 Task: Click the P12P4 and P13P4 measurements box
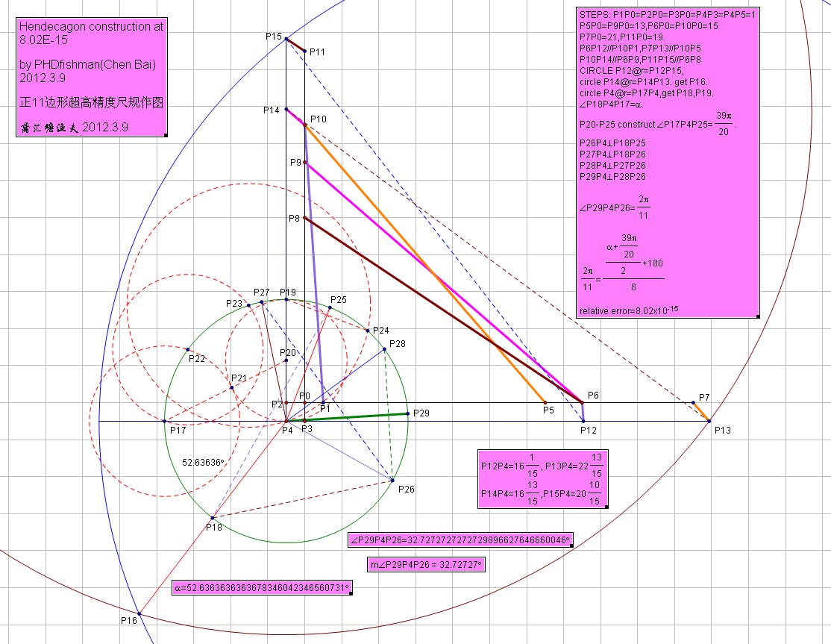click(542, 478)
